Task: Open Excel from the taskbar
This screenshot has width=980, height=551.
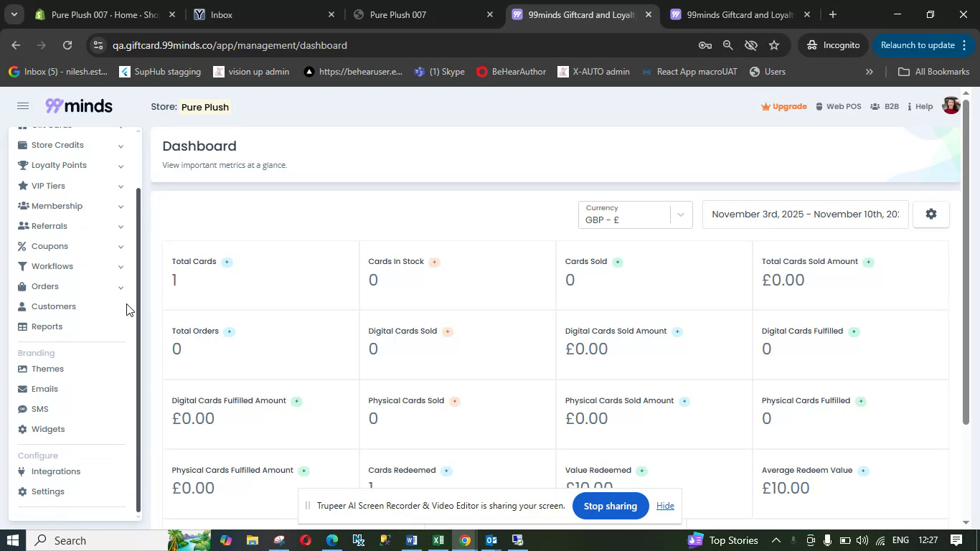Action: (x=438, y=540)
